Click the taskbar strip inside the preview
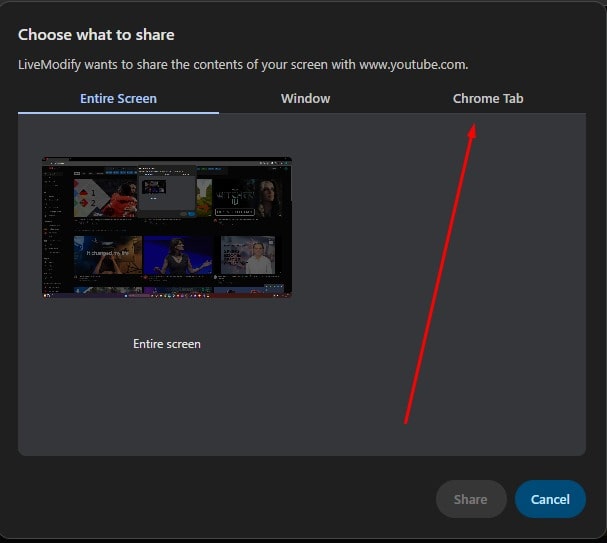The height and width of the screenshot is (543, 607). pyautogui.click(x=167, y=294)
